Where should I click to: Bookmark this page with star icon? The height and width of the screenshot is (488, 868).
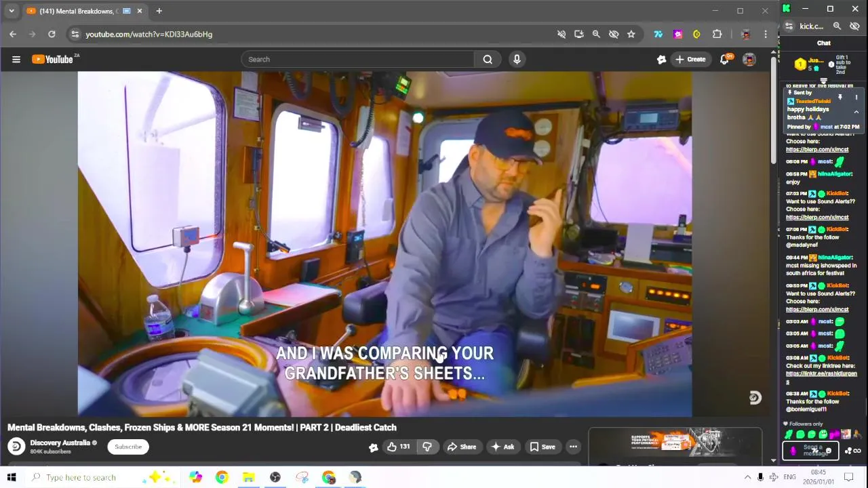631,34
